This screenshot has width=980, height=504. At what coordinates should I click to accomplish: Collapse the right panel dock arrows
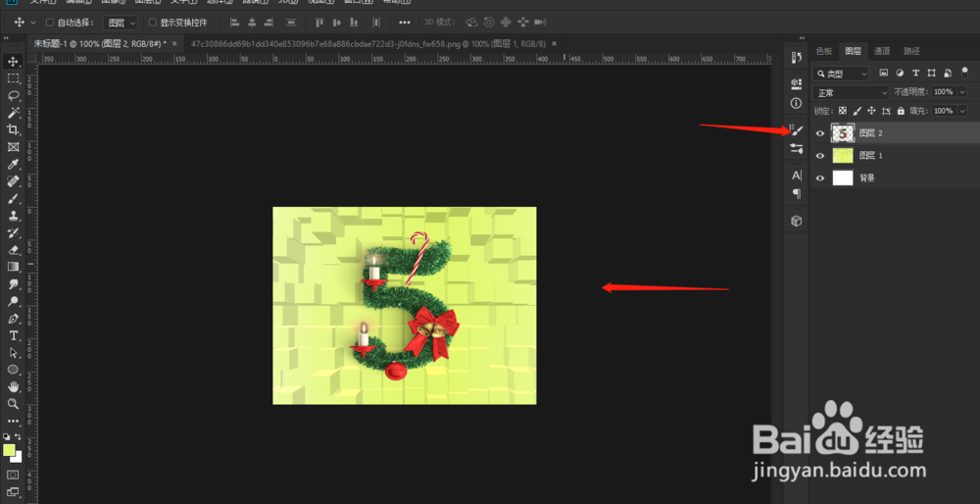[802, 38]
